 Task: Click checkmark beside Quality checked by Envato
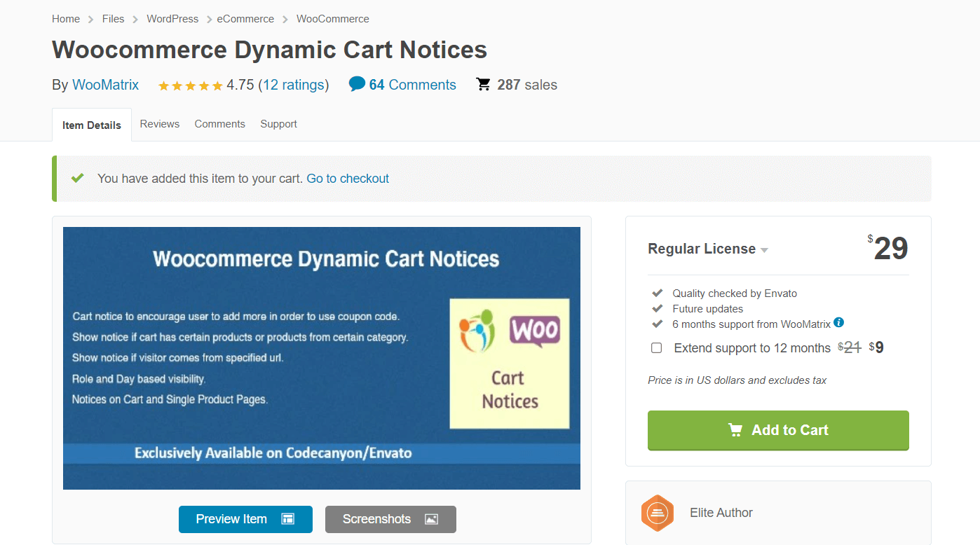pos(657,293)
